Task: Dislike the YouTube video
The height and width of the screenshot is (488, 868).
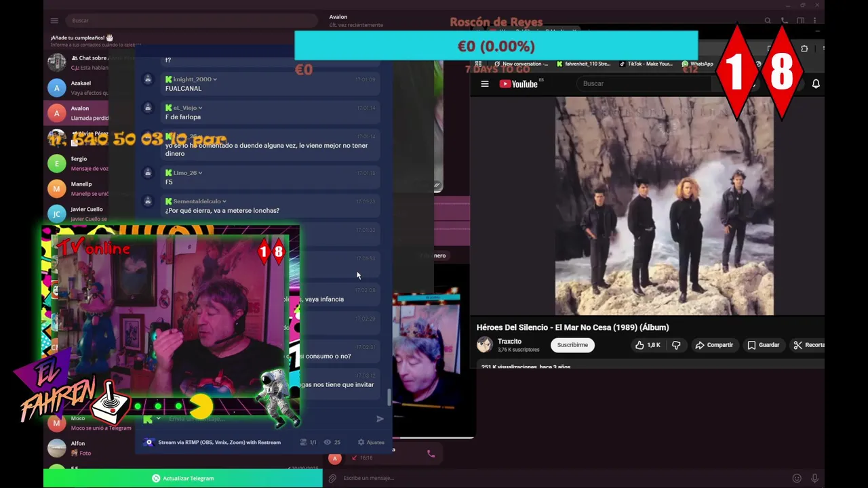Action: pos(676,345)
